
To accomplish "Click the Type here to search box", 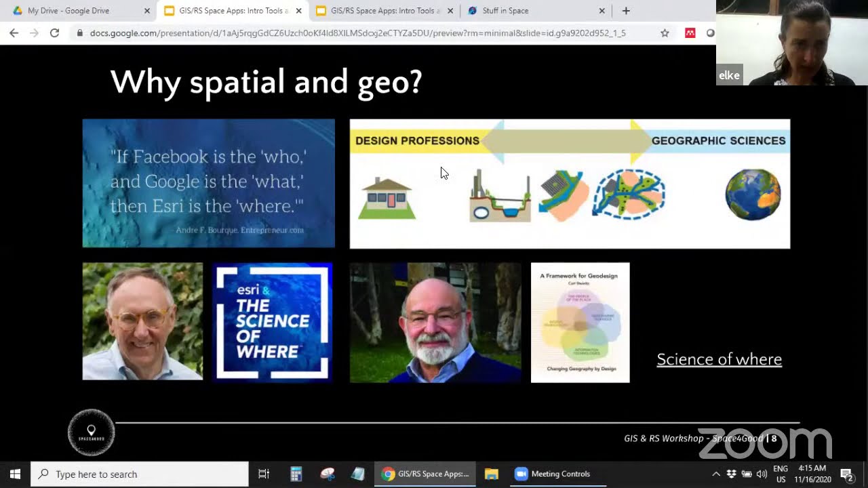I will 140,474.
